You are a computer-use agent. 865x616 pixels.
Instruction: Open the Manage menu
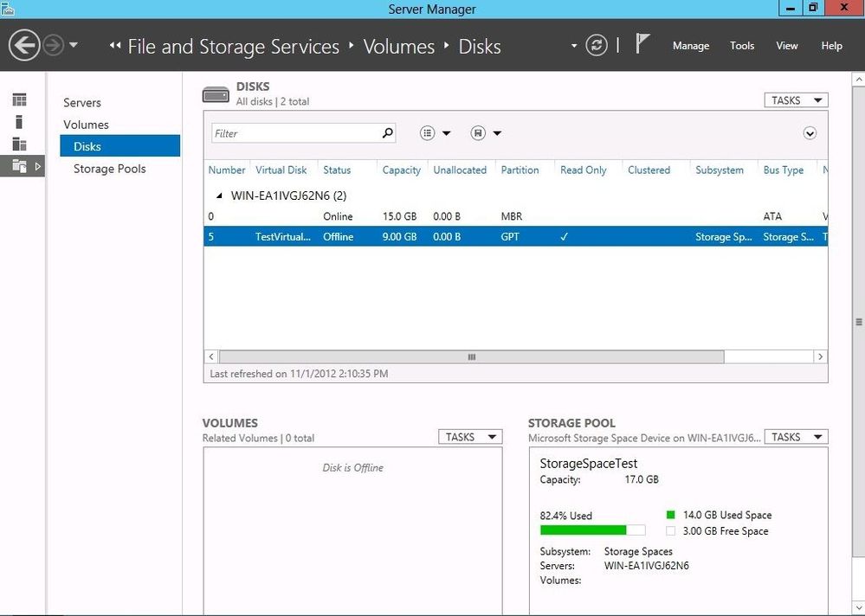coord(690,46)
